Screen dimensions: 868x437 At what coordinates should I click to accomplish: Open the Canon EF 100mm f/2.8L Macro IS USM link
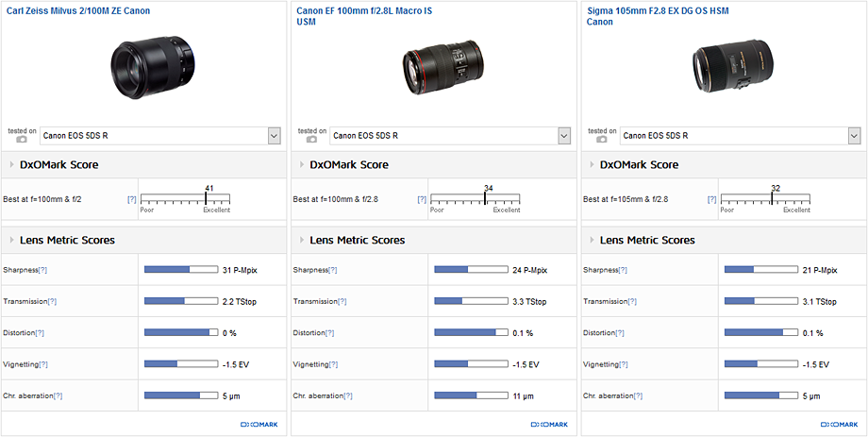364,16
